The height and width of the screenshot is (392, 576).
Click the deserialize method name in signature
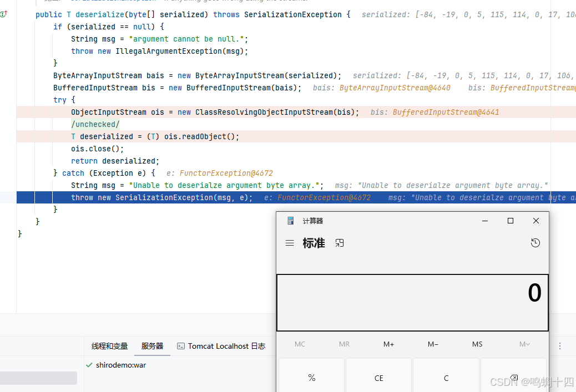click(99, 14)
